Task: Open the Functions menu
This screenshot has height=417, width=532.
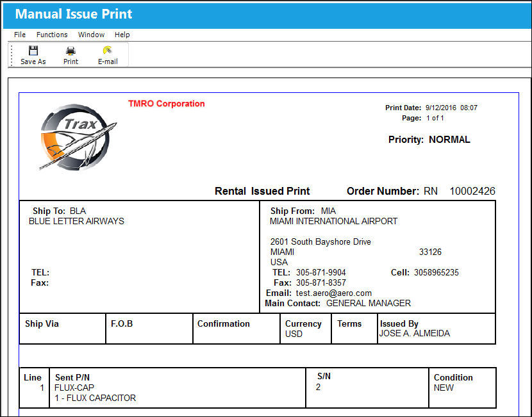Action: pos(52,35)
